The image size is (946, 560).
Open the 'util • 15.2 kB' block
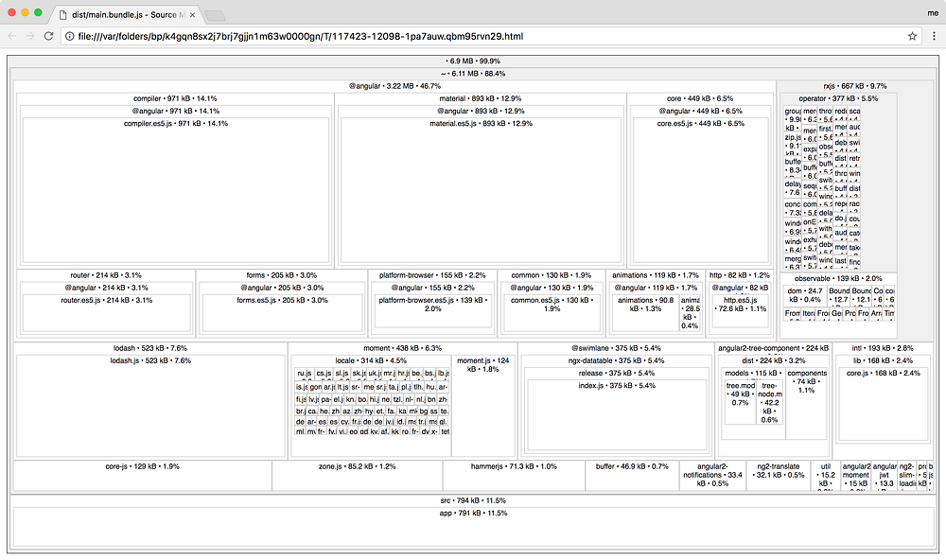coord(825,476)
